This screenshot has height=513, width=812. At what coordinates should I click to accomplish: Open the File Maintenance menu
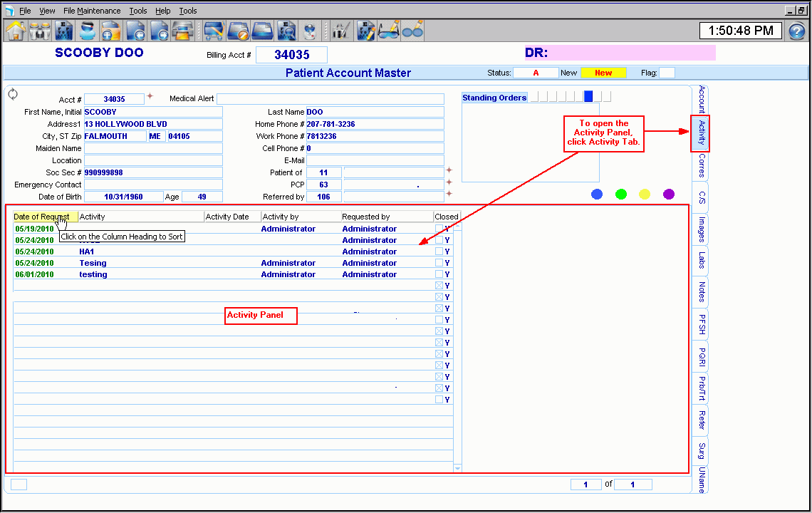point(92,11)
